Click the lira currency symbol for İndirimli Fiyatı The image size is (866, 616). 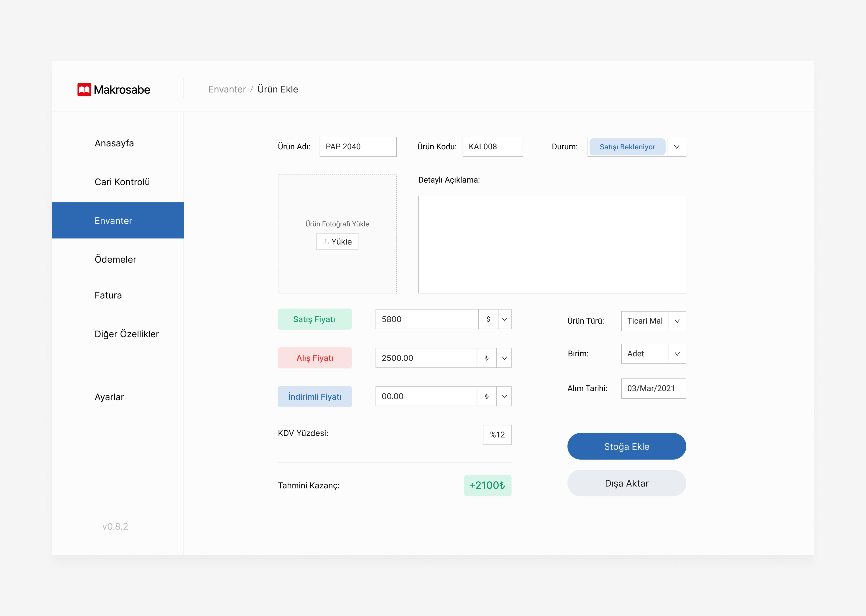(487, 396)
